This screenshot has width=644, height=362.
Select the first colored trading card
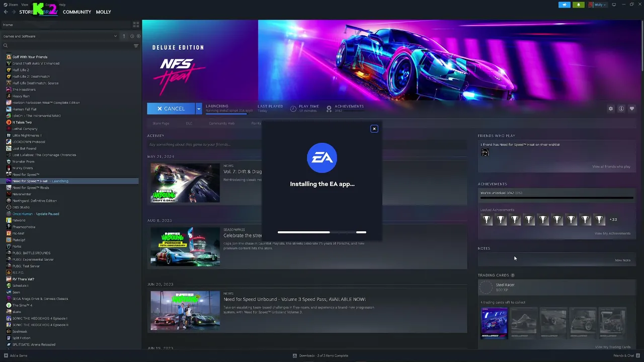[494, 323]
